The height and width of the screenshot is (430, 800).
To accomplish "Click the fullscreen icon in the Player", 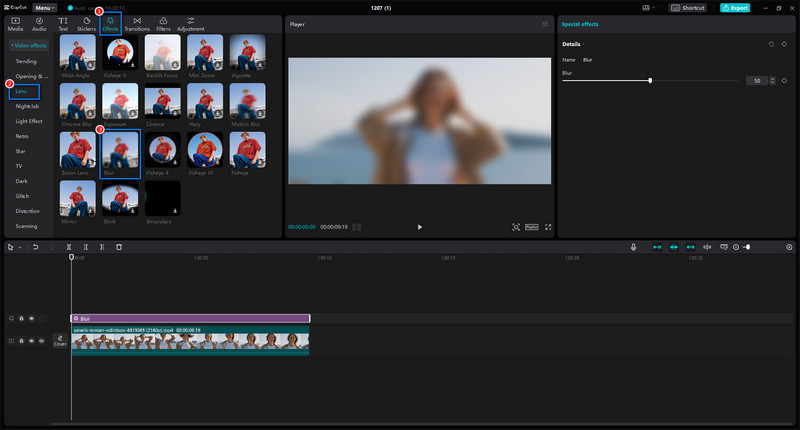I will tap(548, 227).
